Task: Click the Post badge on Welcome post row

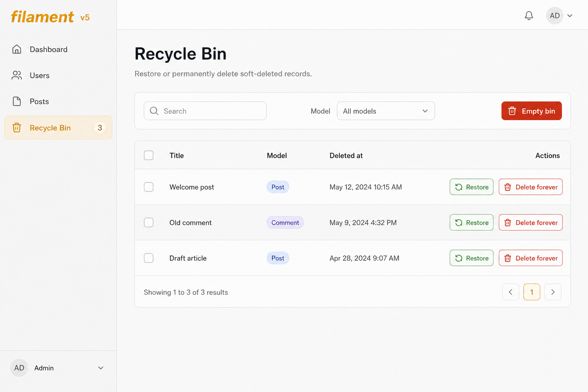Action: click(x=278, y=187)
